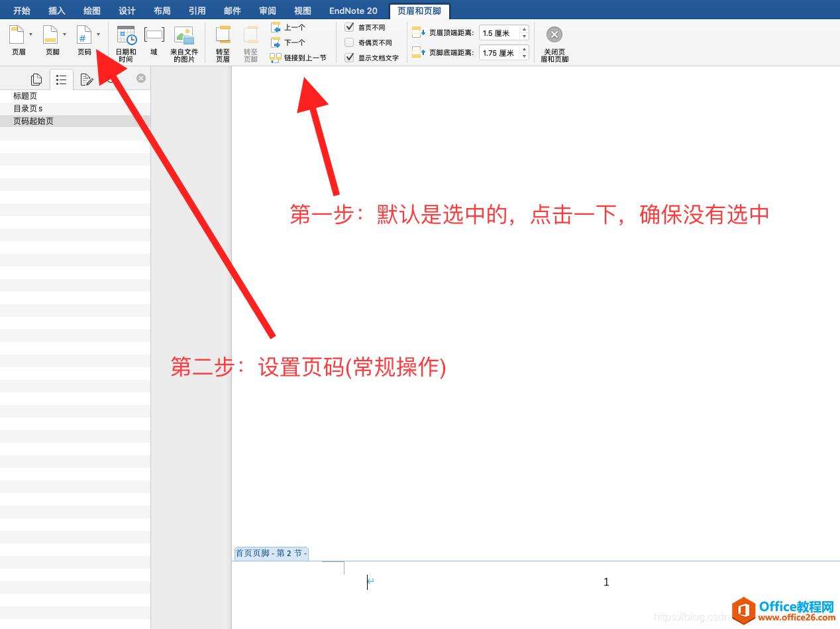840x629 pixels.
Task: Show document map list in sidebar
Action: [61, 80]
